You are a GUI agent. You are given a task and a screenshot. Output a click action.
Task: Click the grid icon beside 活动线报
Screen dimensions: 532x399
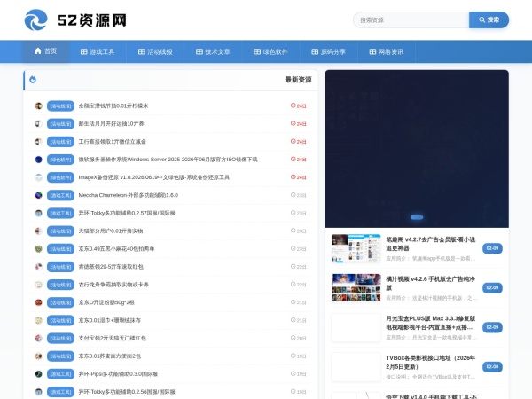pyautogui.click(x=142, y=51)
